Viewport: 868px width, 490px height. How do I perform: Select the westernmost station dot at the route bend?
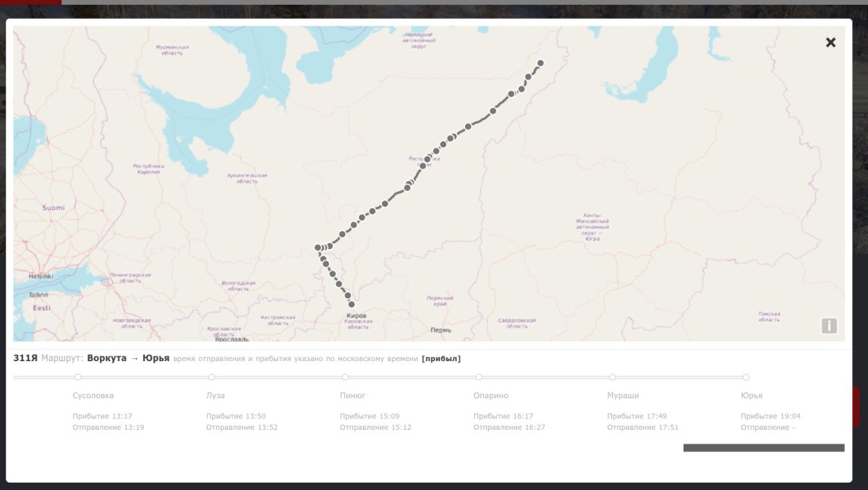click(x=318, y=248)
